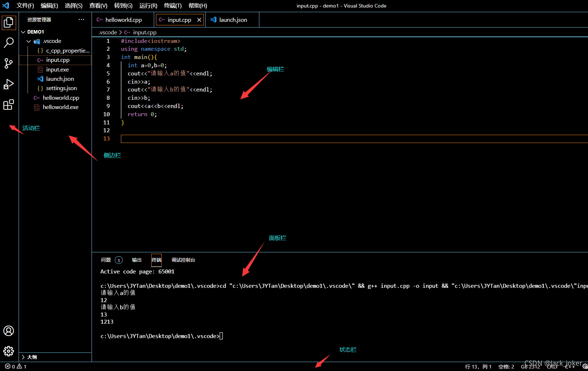Click the 'return 0;' code line
Viewport: 588px width, 371px height.
142,114
